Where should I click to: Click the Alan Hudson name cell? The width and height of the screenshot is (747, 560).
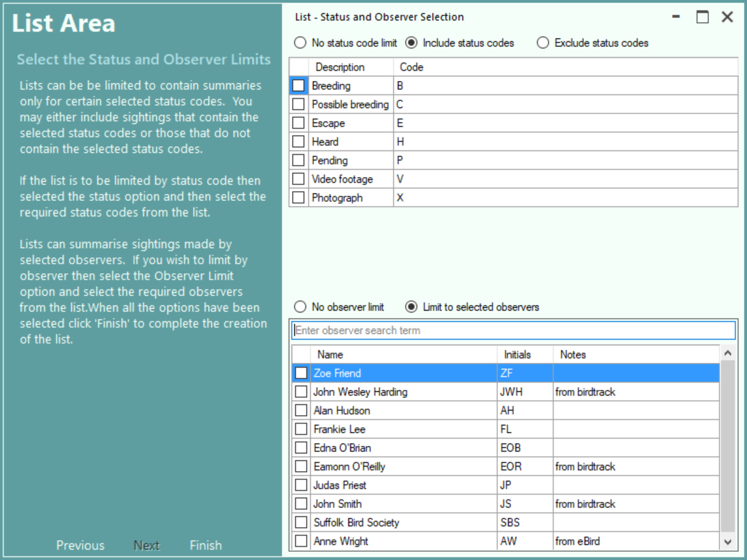click(x=403, y=411)
